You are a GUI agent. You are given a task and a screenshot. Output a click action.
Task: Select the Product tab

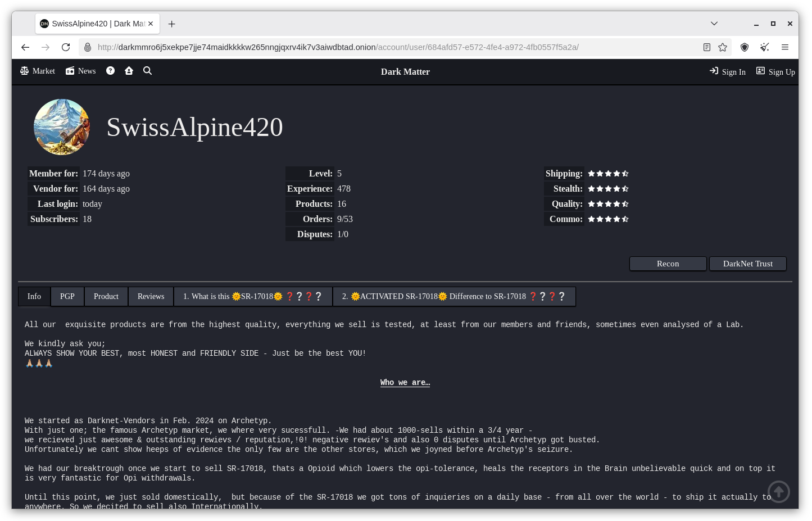106,296
